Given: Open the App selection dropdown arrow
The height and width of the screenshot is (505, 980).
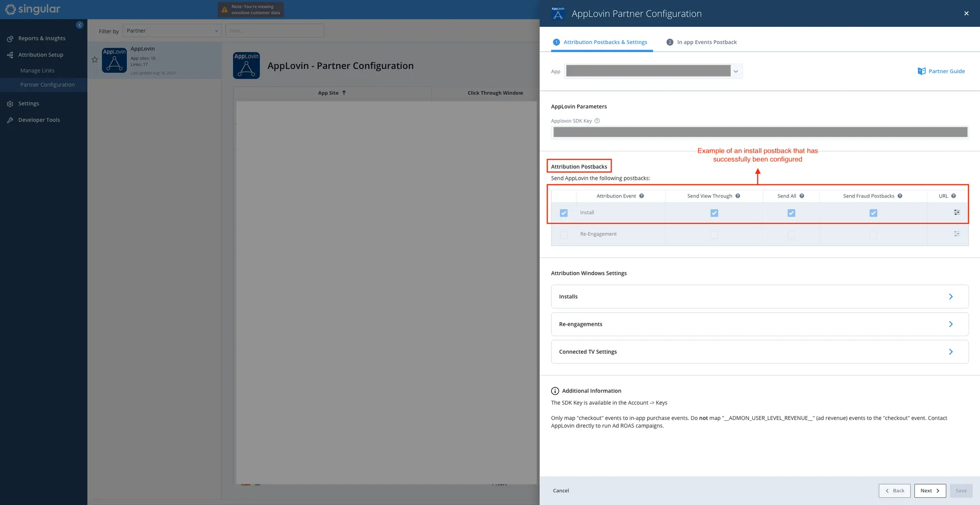Looking at the screenshot, I should coord(736,71).
